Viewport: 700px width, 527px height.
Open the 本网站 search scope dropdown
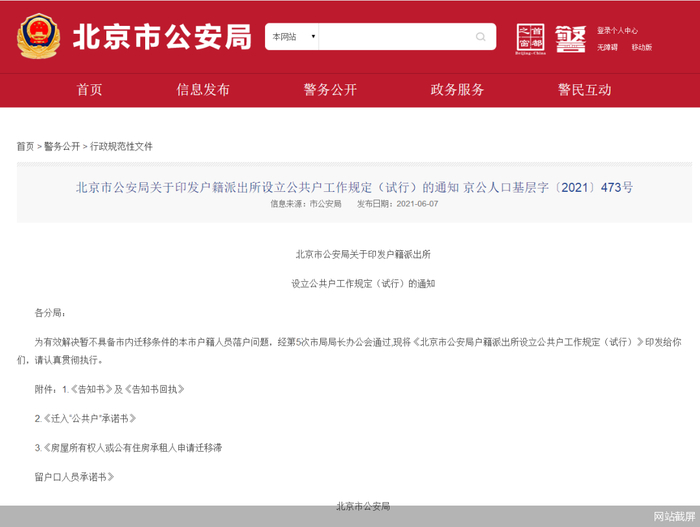pos(292,37)
